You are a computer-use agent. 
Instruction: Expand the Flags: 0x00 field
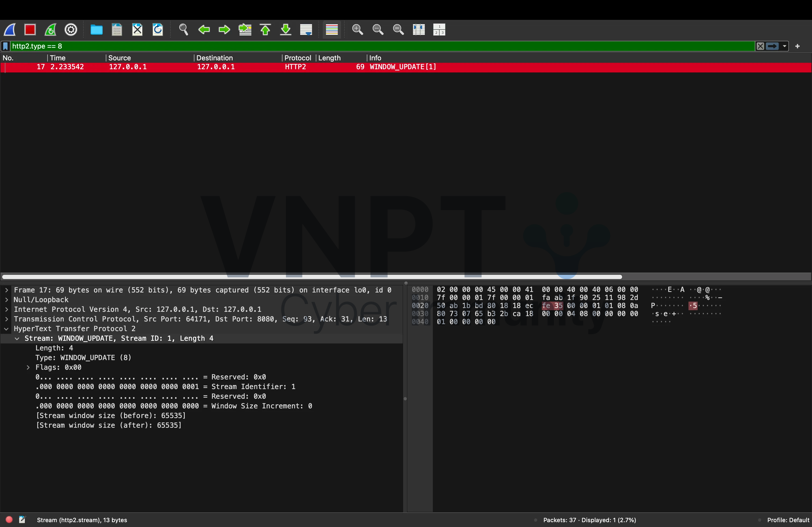28,367
